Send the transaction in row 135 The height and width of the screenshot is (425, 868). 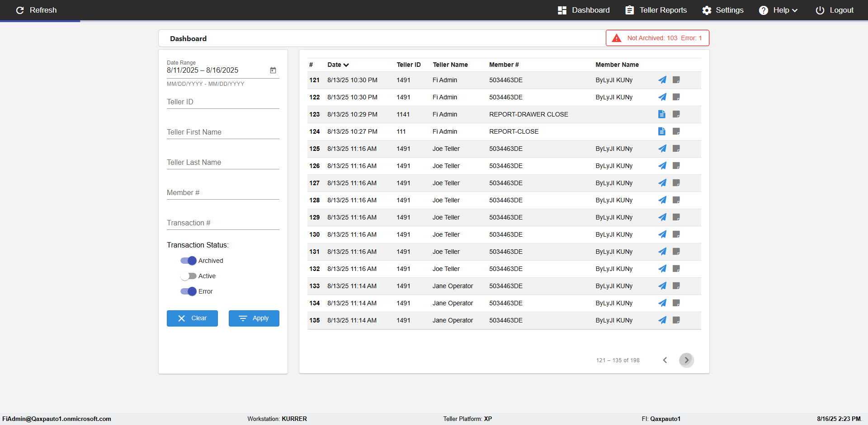(x=662, y=320)
